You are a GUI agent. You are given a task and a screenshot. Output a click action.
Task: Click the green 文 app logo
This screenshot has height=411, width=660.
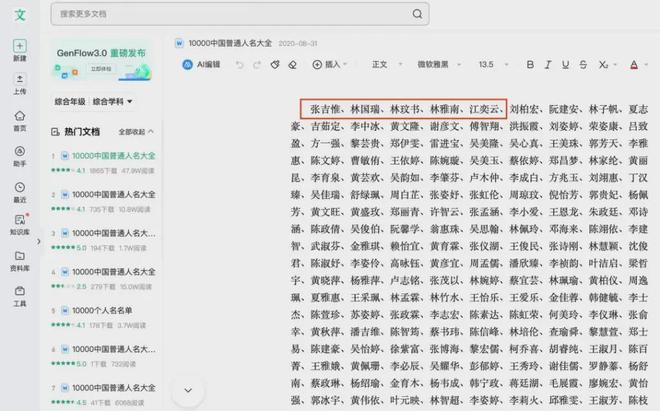coord(20,15)
